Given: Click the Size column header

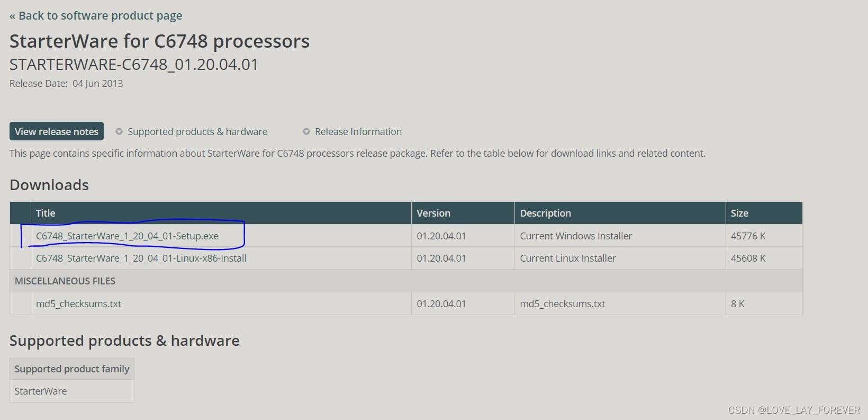Looking at the screenshot, I should (x=764, y=213).
